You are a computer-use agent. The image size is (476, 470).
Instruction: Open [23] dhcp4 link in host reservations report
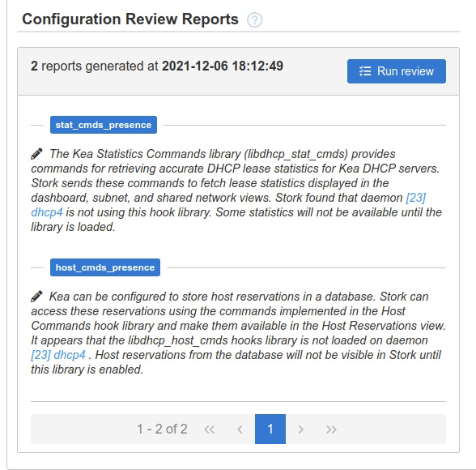coord(58,355)
